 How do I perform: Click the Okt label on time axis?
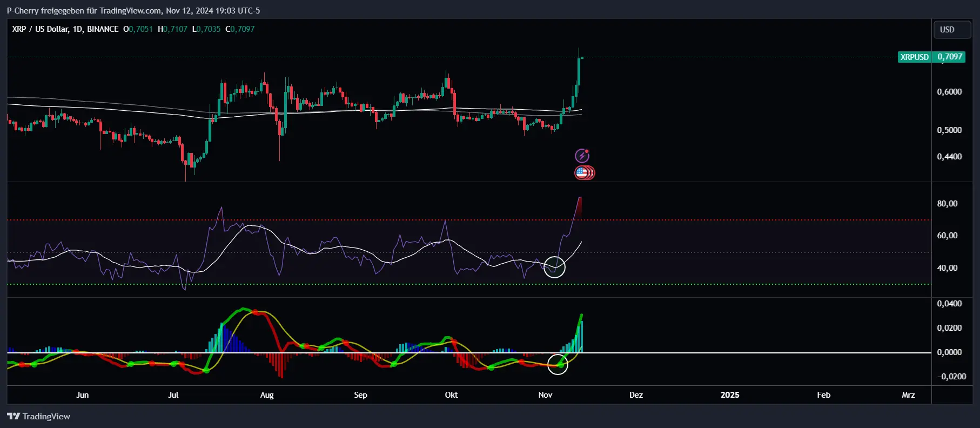[451, 394]
